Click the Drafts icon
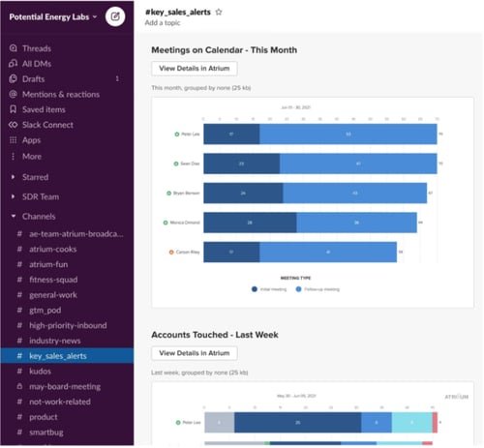Image resolution: width=484 pixels, height=448 pixels. tap(13, 78)
